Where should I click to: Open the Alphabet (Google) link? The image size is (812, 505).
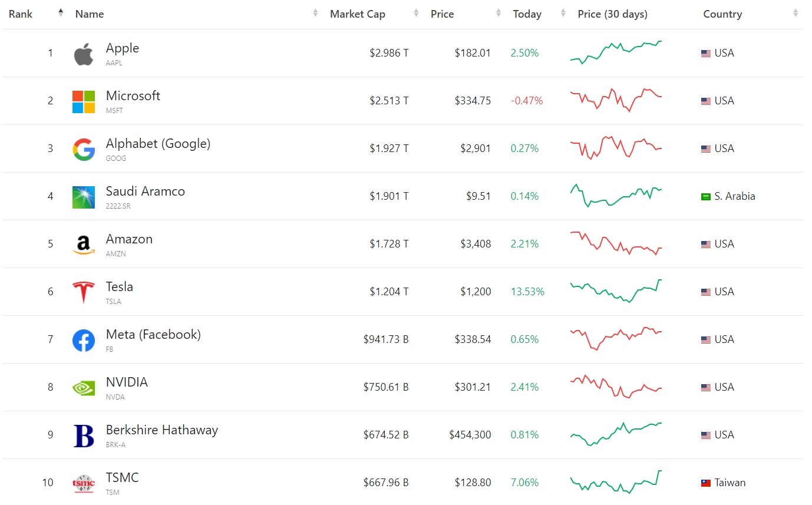158,144
